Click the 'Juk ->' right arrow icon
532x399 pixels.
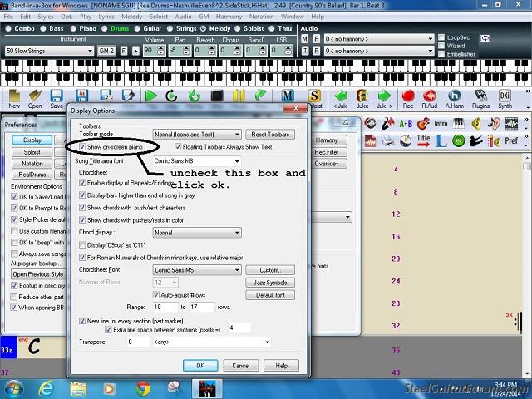pyautogui.click(x=384, y=99)
